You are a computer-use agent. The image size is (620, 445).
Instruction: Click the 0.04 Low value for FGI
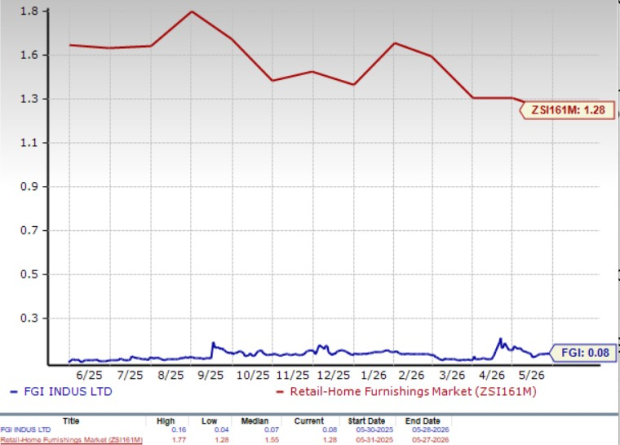(x=221, y=430)
